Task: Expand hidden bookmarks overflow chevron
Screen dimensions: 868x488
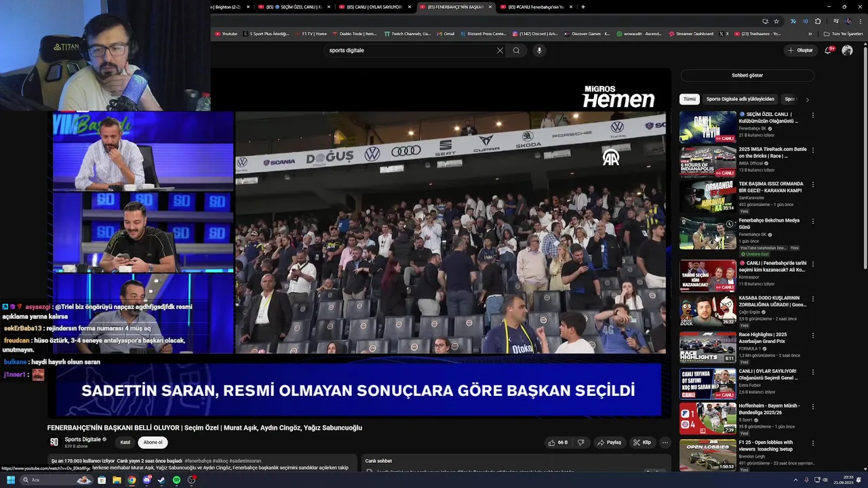Action: [810, 33]
